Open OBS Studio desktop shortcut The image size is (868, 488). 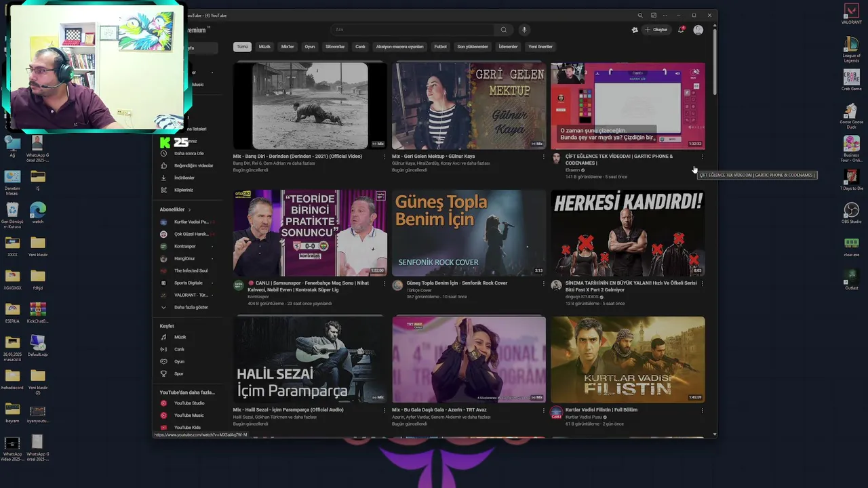click(x=851, y=212)
